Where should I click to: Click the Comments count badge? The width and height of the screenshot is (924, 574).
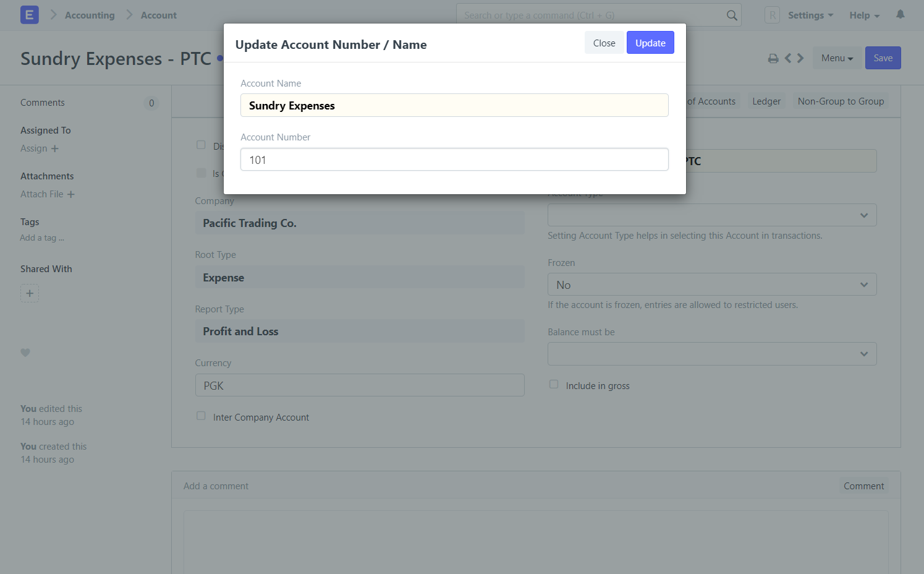[x=151, y=103]
